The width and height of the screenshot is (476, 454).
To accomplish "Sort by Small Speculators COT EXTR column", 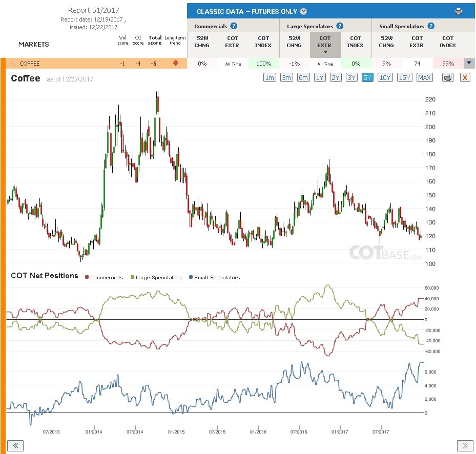I will click(x=417, y=42).
